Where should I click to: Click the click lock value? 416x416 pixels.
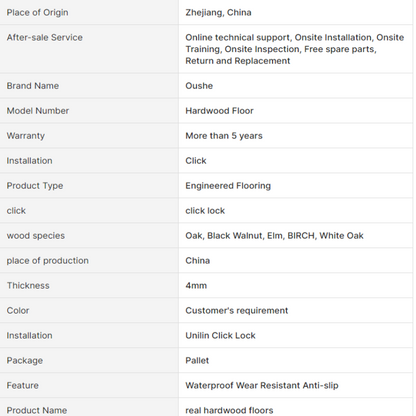[x=205, y=211]
